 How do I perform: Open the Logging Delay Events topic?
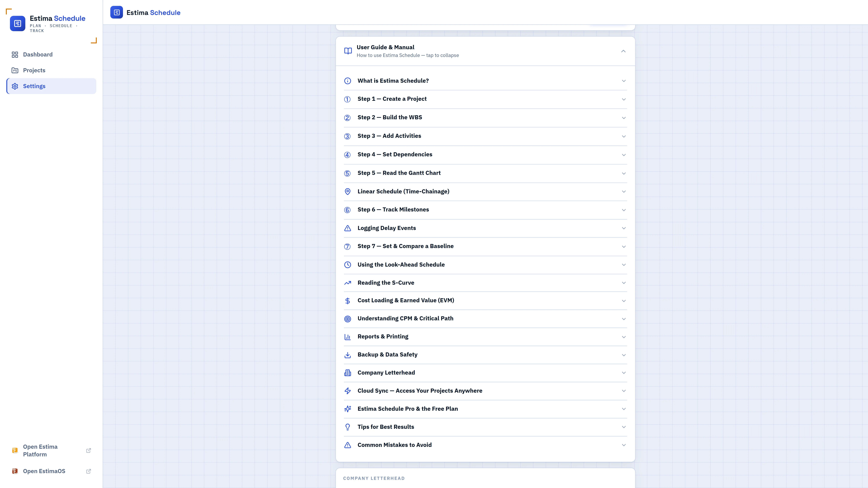485,228
